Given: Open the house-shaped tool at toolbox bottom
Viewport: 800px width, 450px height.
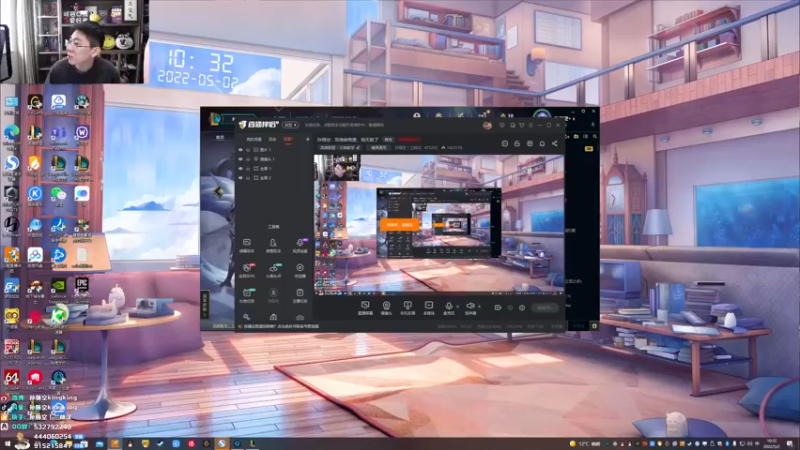Looking at the screenshot, I should tap(273, 317).
